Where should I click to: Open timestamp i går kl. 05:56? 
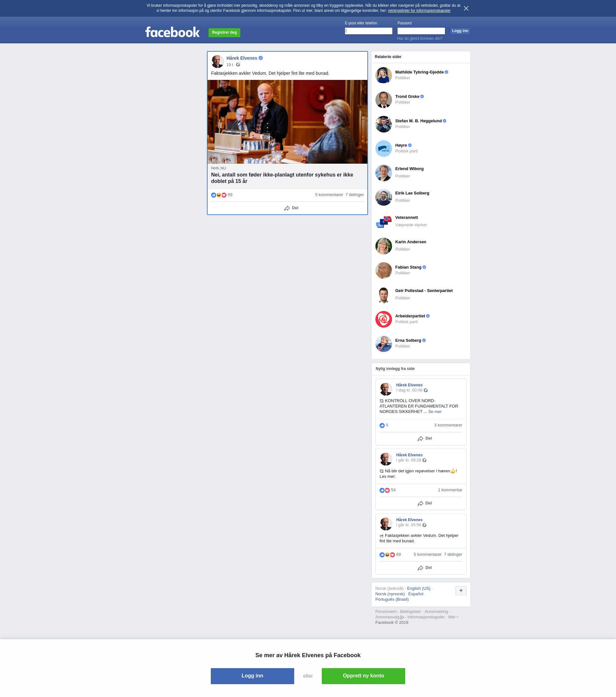pyautogui.click(x=408, y=525)
